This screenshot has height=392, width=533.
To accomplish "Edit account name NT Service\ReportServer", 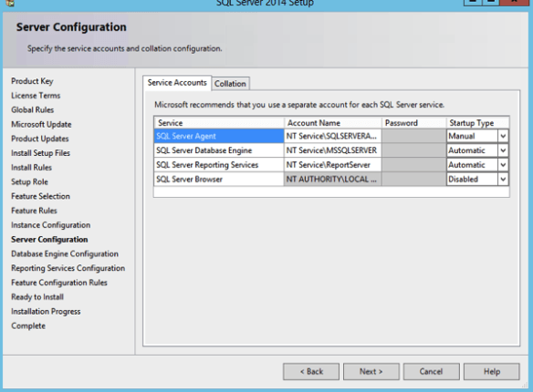I will coord(332,165).
